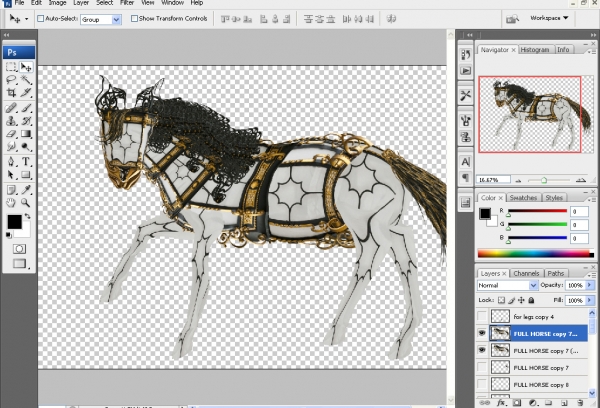Click the Go to Bridge icon
Viewport: 600px width, 408px height.
tap(512, 19)
